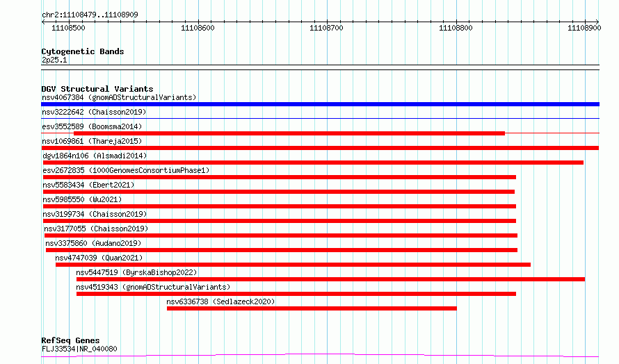619x364 pixels.
Task: Select the red bar under dgv1864n106 Alsmadi2014
Action: click(313, 163)
